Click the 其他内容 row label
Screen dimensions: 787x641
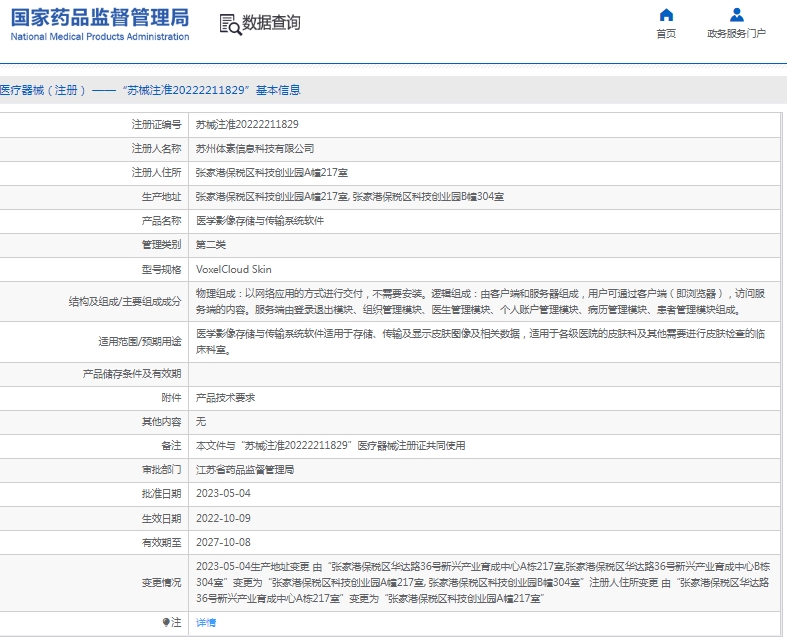pos(161,422)
